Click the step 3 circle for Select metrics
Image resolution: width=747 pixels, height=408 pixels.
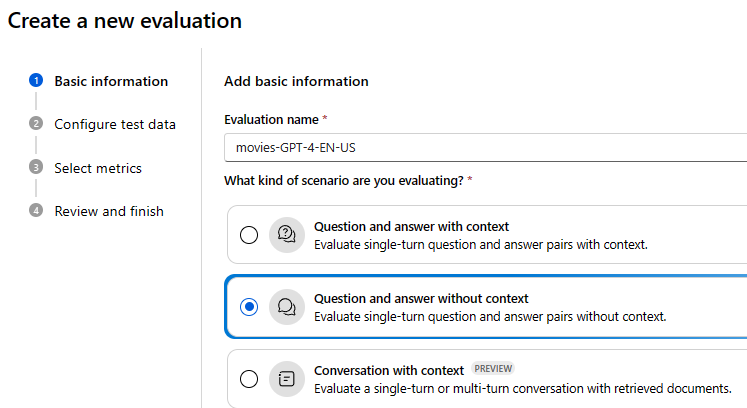pyautogui.click(x=36, y=167)
